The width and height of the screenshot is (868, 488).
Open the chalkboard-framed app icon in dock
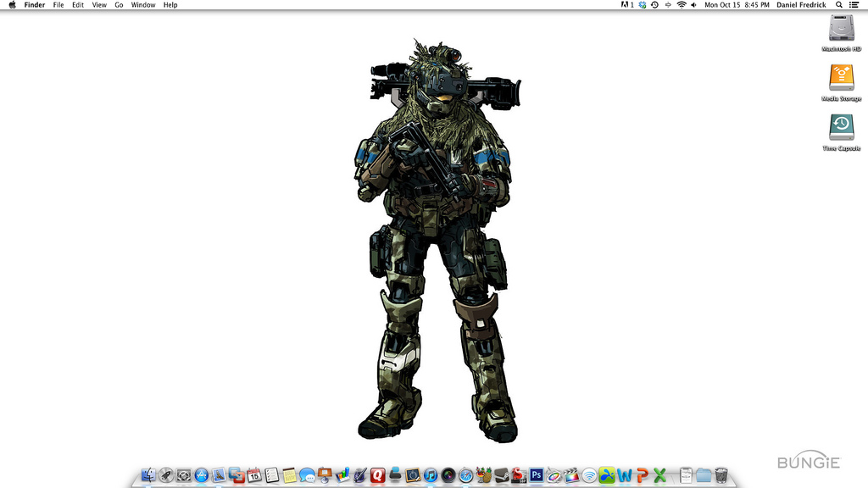coord(413,474)
